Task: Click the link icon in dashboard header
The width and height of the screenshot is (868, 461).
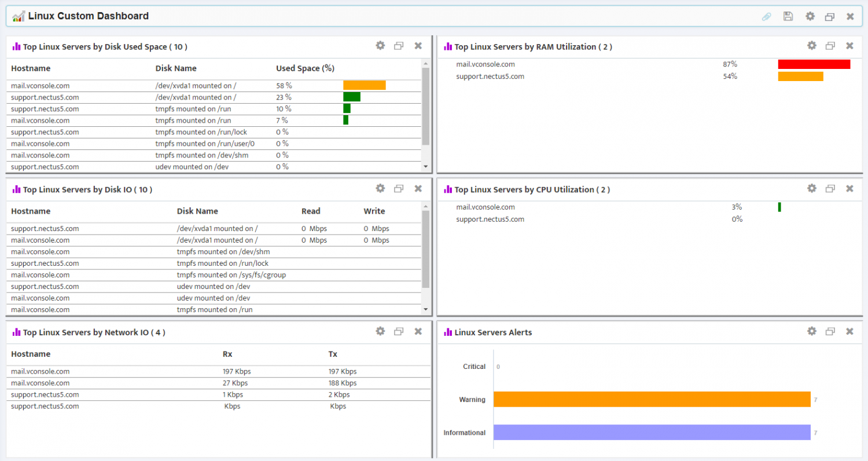Action: (766, 16)
